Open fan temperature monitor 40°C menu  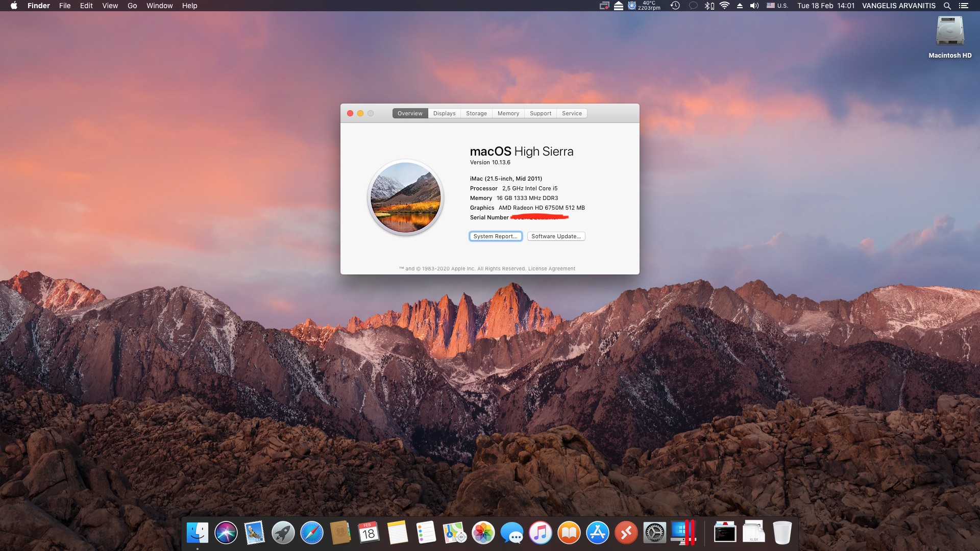[x=644, y=6]
